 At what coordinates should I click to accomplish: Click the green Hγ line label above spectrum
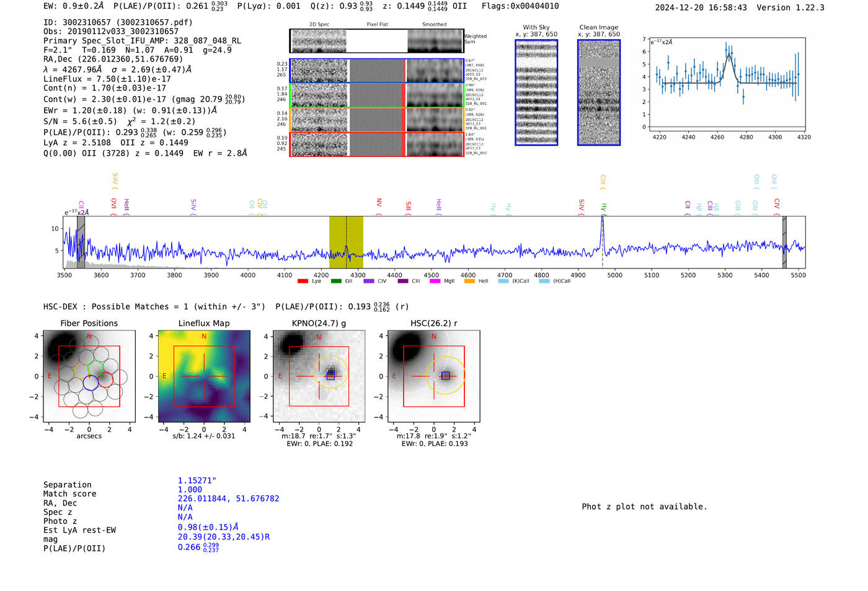(603, 208)
